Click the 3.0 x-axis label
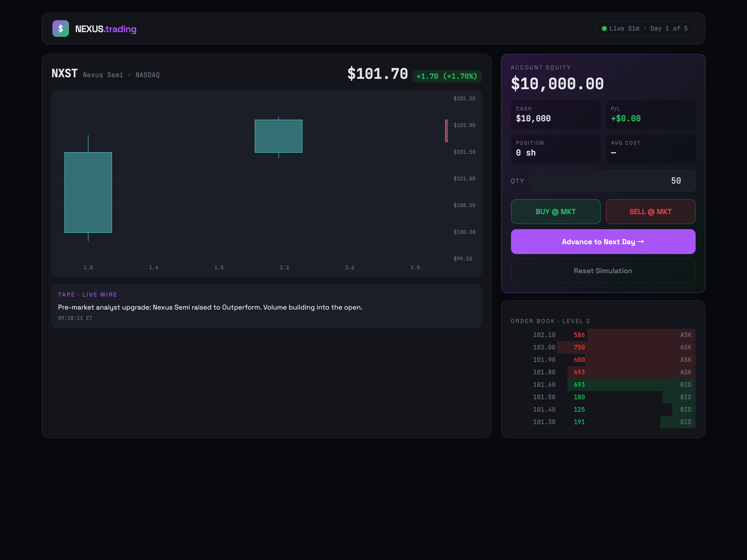The image size is (747, 560). [x=415, y=267]
